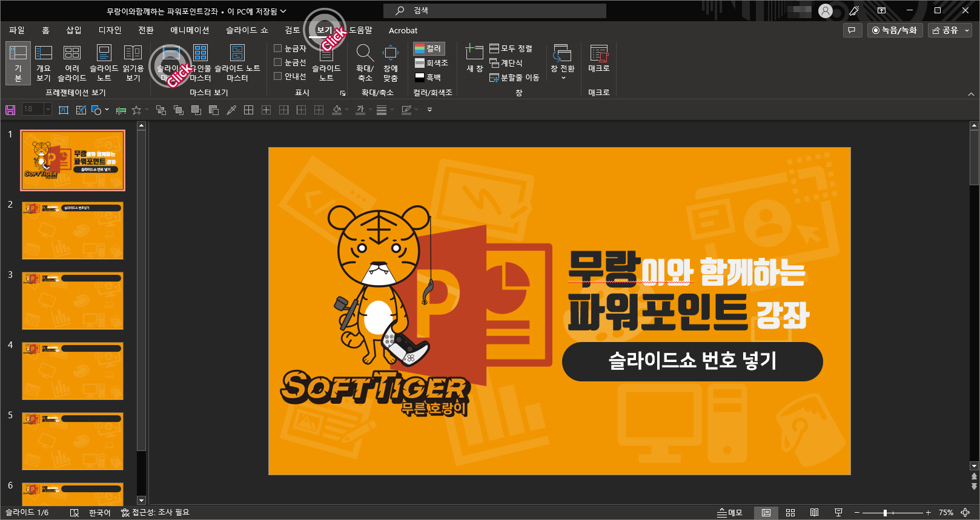Start slideshow from status bar icon

click(838, 513)
